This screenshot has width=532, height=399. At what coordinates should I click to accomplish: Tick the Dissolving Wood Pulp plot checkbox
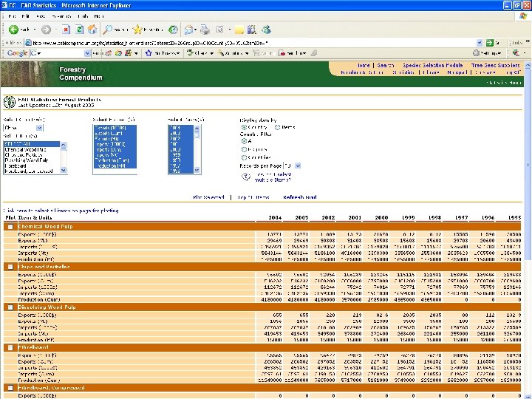click(10, 307)
